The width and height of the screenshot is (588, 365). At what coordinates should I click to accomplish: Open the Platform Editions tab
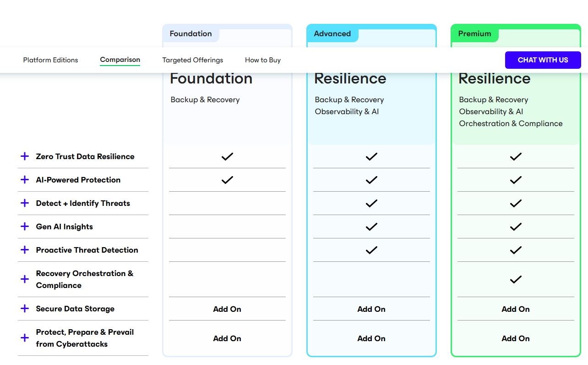pyautogui.click(x=51, y=60)
